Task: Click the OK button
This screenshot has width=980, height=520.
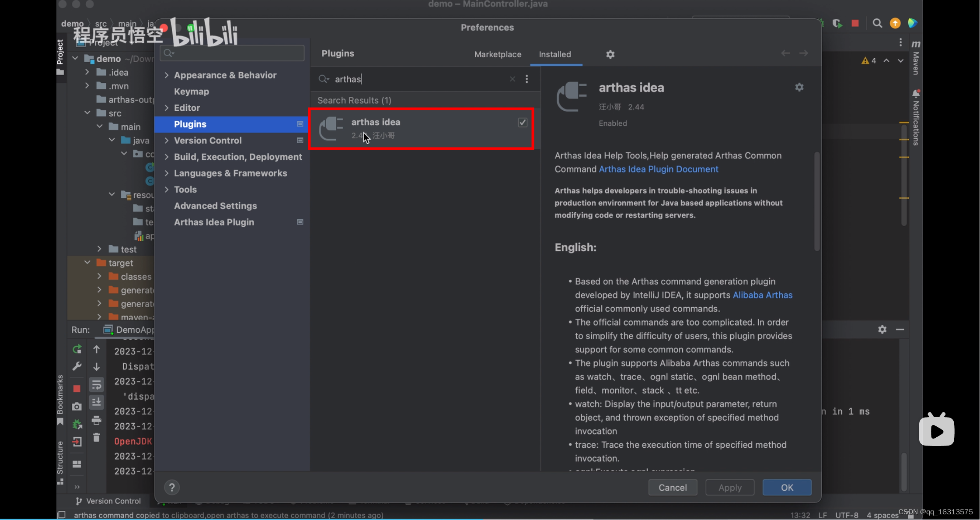Action: point(787,487)
